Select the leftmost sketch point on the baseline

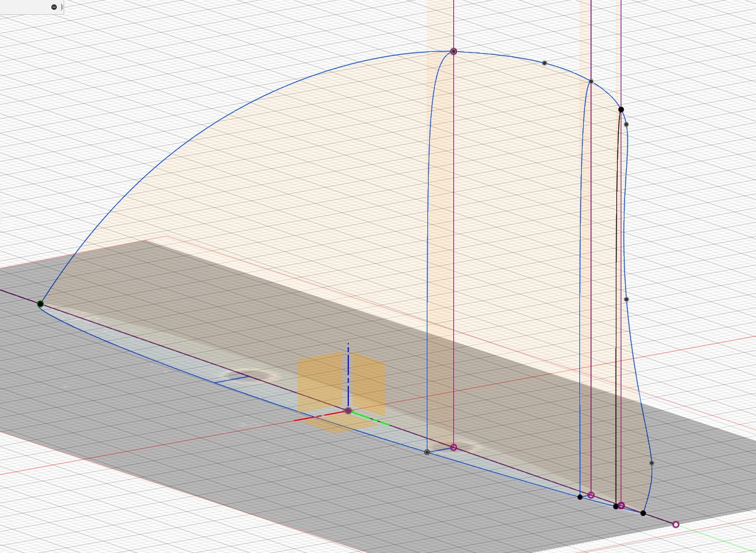tap(41, 304)
